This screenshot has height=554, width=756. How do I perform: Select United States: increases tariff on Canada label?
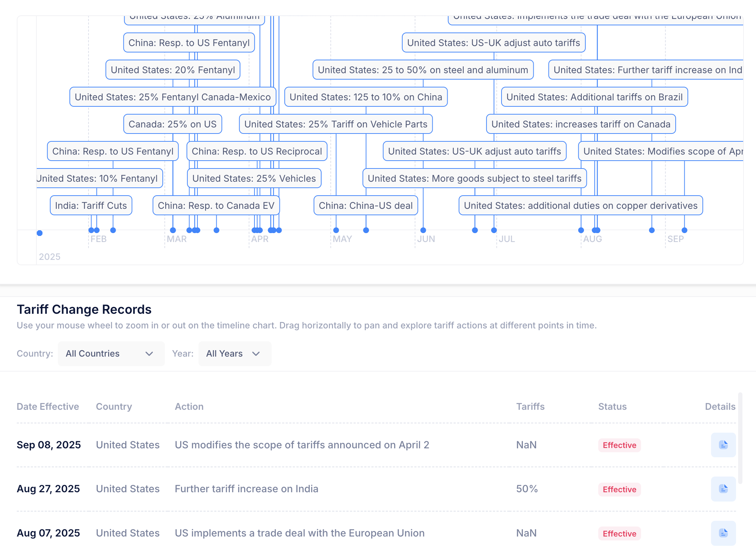pos(581,124)
